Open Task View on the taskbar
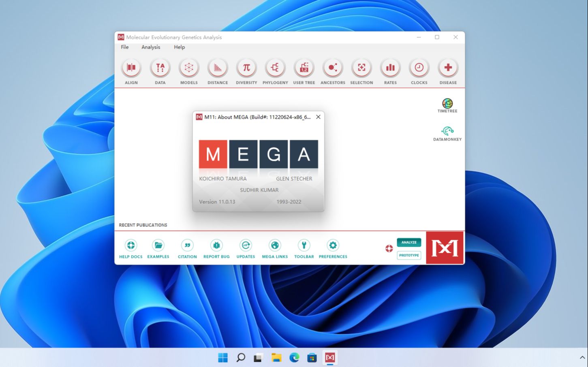 pyautogui.click(x=259, y=358)
